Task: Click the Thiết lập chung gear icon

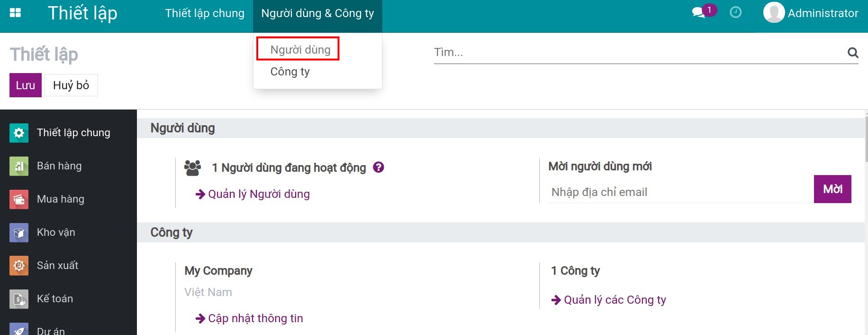Action: (x=19, y=133)
